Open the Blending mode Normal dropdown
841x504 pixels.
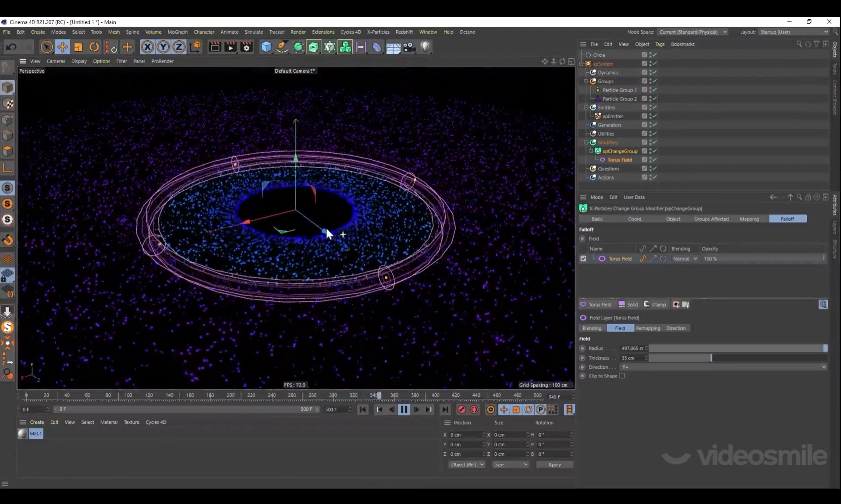tap(685, 259)
